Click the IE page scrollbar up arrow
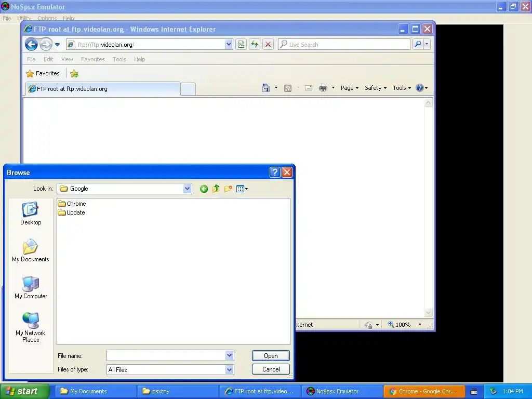Image resolution: width=532 pixels, height=399 pixels. pos(428,103)
